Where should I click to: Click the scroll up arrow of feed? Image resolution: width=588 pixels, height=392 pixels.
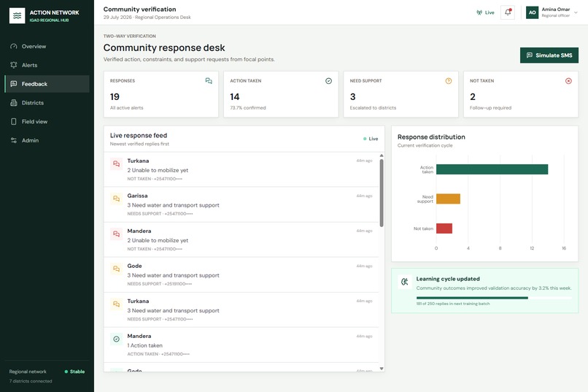point(382,155)
